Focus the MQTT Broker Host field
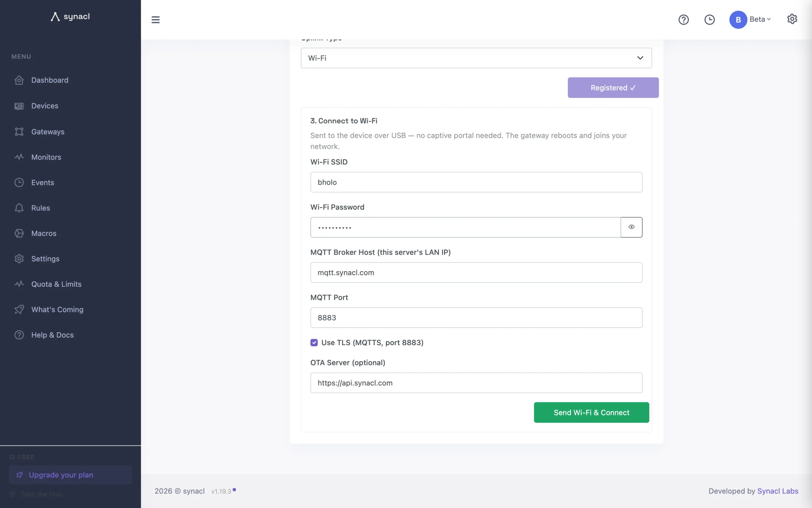Screen dimensions: 812x508 click(476, 272)
